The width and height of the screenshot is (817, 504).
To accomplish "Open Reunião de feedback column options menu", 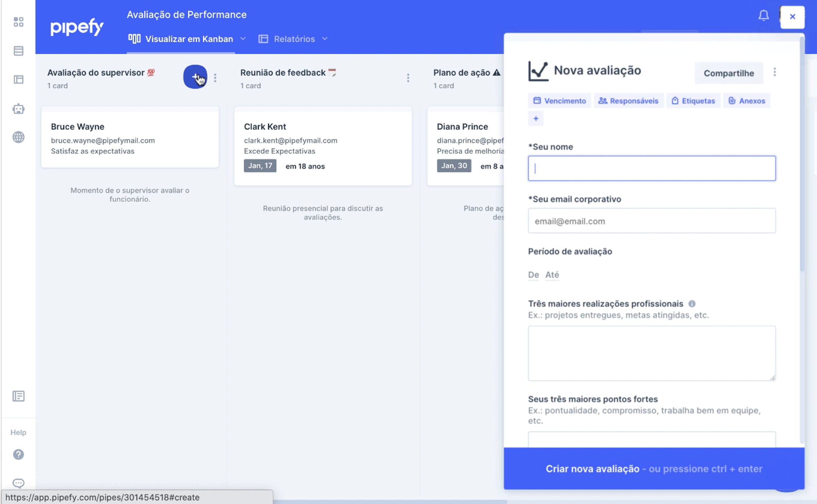I will pyautogui.click(x=408, y=78).
